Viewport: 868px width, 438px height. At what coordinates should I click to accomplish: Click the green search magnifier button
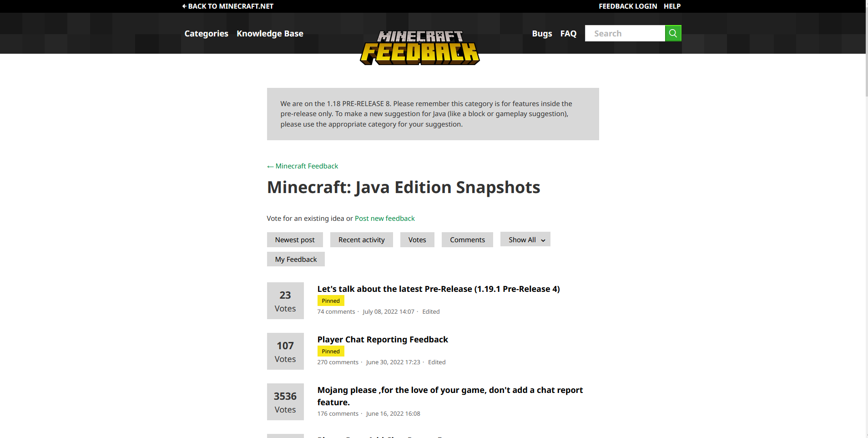tap(673, 33)
